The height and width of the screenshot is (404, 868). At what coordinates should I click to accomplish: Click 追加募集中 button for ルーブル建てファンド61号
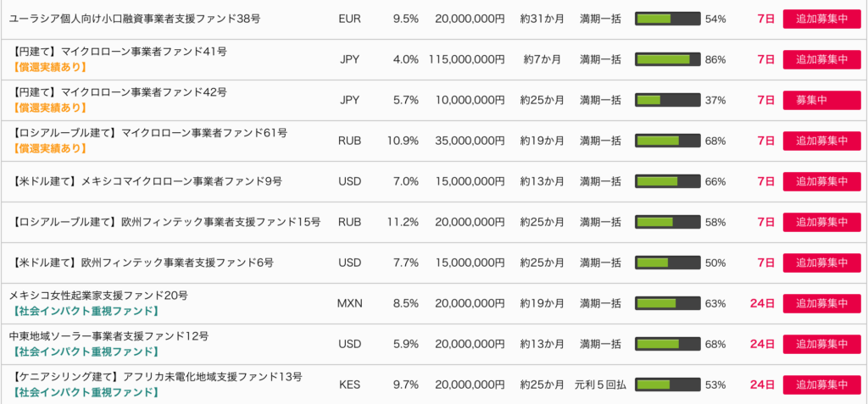pyautogui.click(x=821, y=141)
